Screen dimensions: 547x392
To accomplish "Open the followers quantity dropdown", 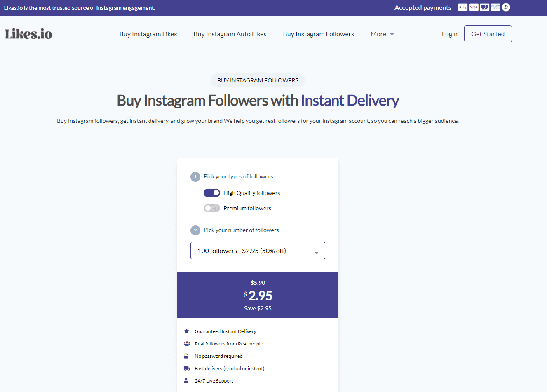I will pyautogui.click(x=257, y=250).
